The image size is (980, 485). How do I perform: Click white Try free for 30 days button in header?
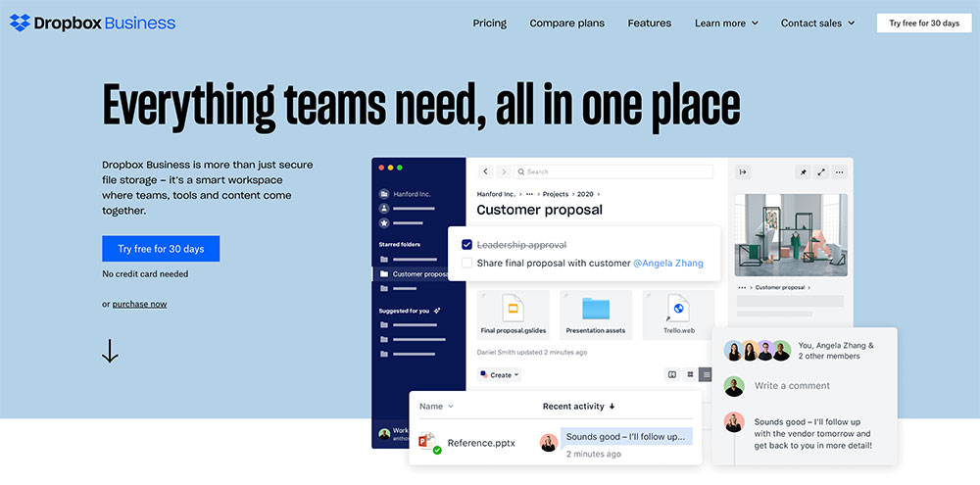click(x=924, y=24)
